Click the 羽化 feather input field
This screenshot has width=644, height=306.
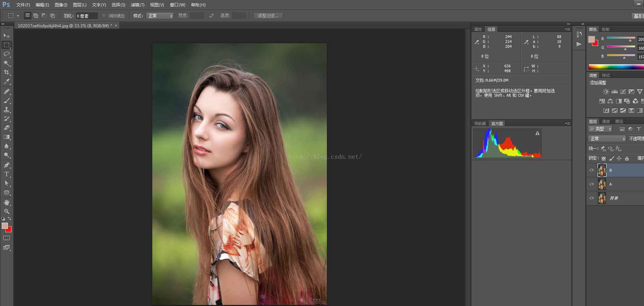(87, 16)
